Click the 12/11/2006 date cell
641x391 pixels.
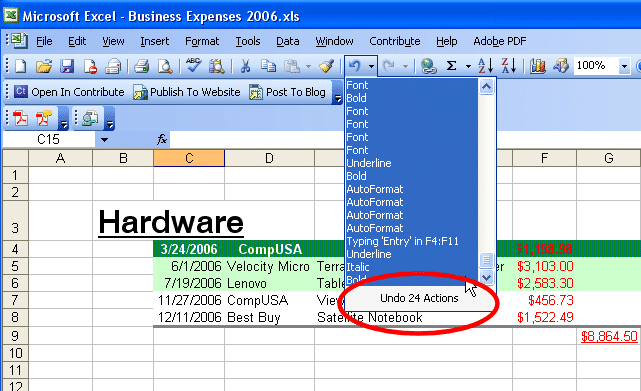pyautogui.click(x=189, y=317)
